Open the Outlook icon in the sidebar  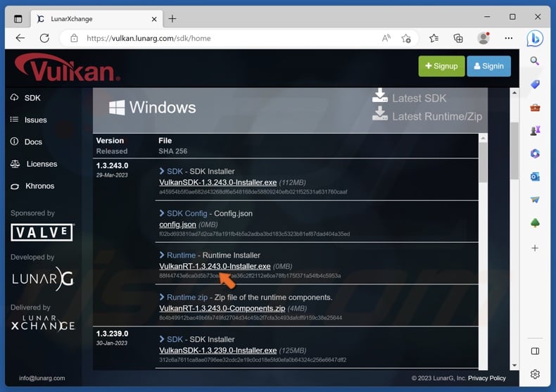pyautogui.click(x=535, y=177)
